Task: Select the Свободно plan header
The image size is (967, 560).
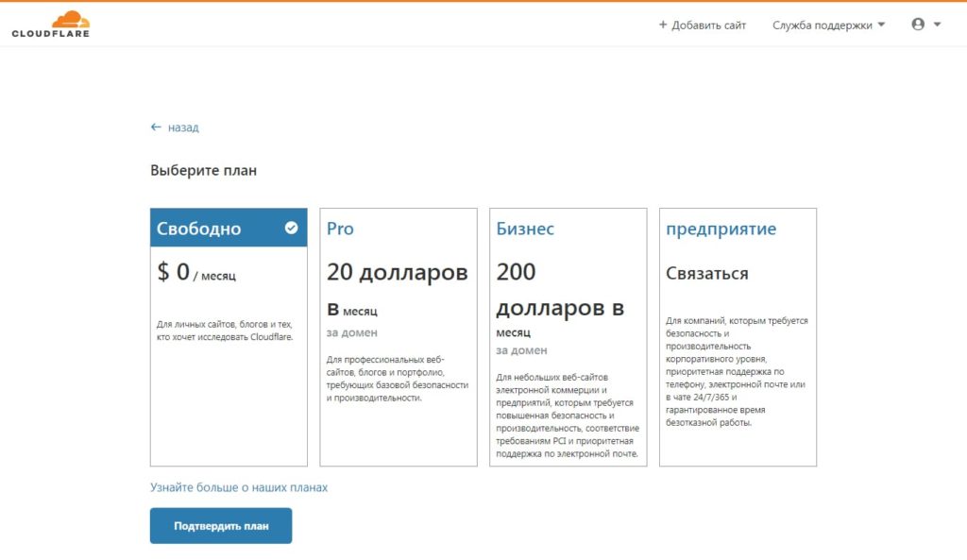Action: 229,228
